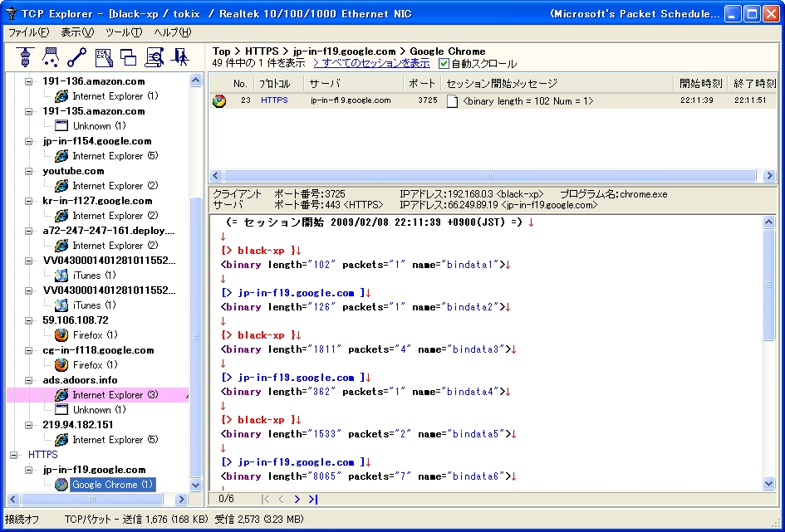The width and height of the screenshot is (785, 532).
Task: Click the Internet Explorer icon under ads.adoors.info
Action: [61, 395]
